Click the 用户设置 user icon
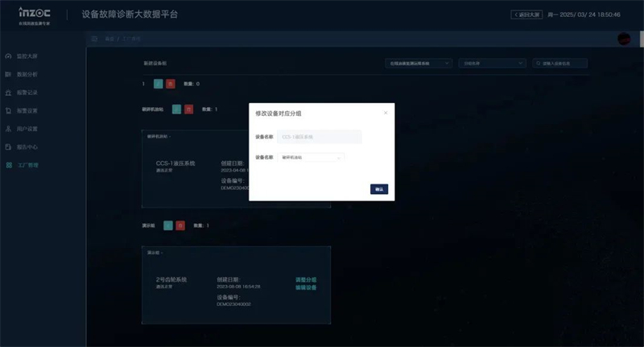 (x=9, y=129)
